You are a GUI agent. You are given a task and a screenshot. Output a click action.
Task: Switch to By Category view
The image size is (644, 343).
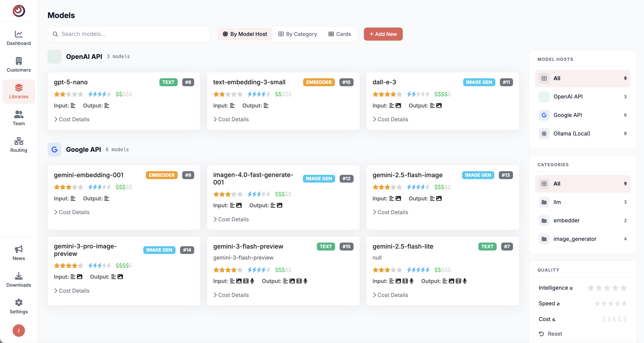tap(298, 34)
